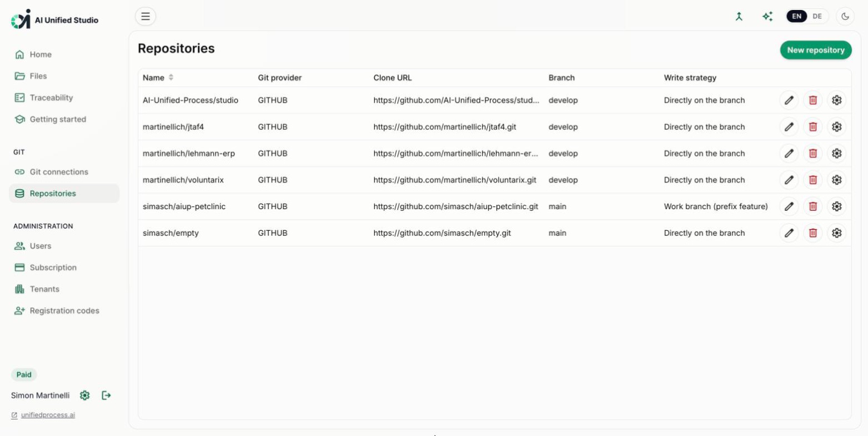Edit the martinellich/jtaf4 repository
The image size is (868, 436).
(x=789, y=127)
